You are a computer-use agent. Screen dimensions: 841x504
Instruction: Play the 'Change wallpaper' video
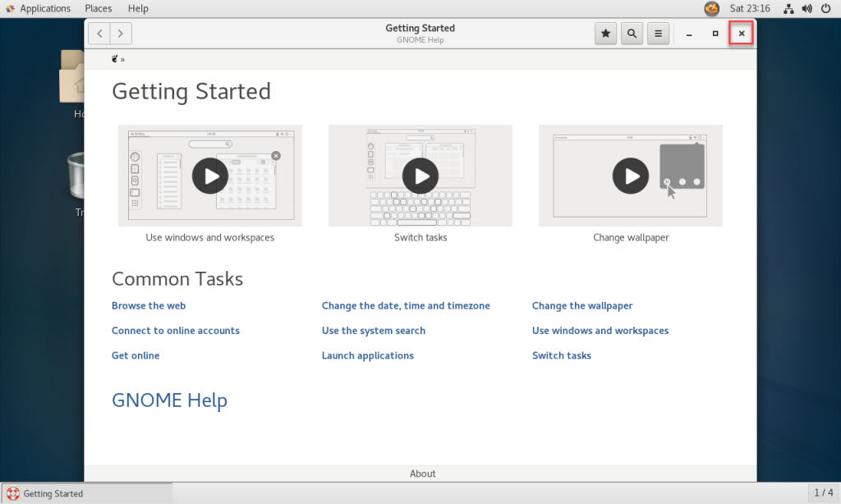click(631, 176)
